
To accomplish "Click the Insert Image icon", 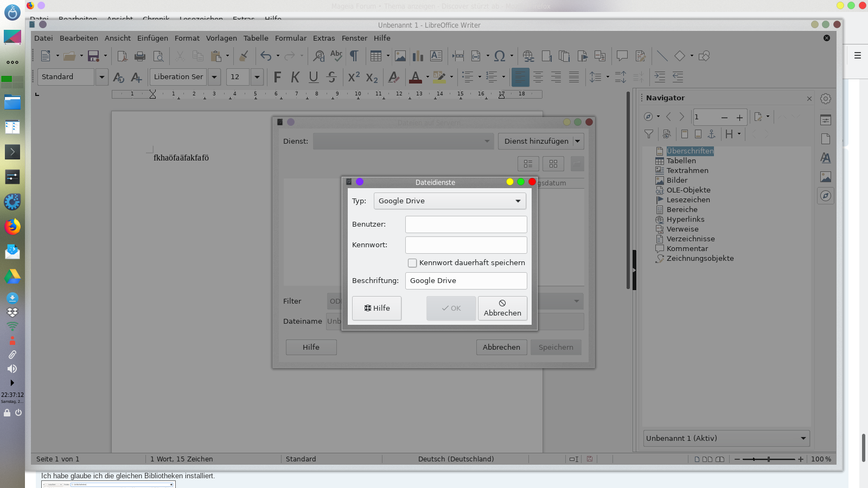I will (400, 56).
